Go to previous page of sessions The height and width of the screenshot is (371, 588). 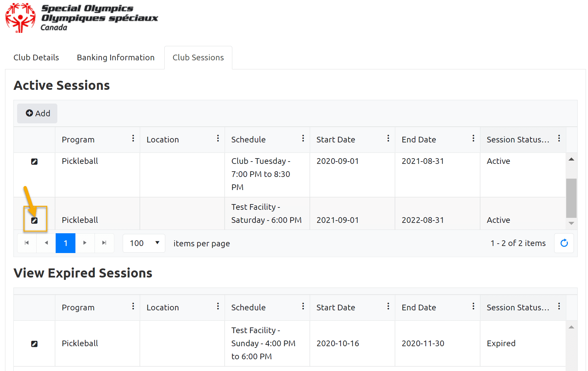[x=46, y=243]
